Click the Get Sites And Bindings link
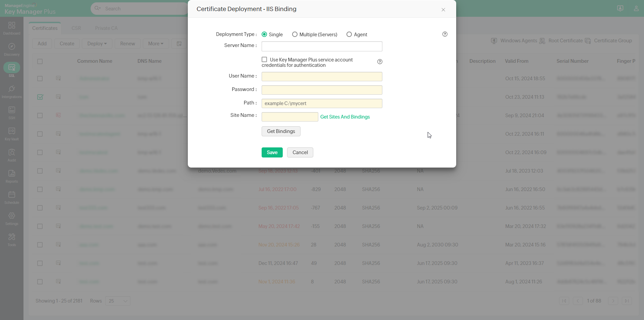The width and height of the screenshot is (644, 320). coord(345,117)
